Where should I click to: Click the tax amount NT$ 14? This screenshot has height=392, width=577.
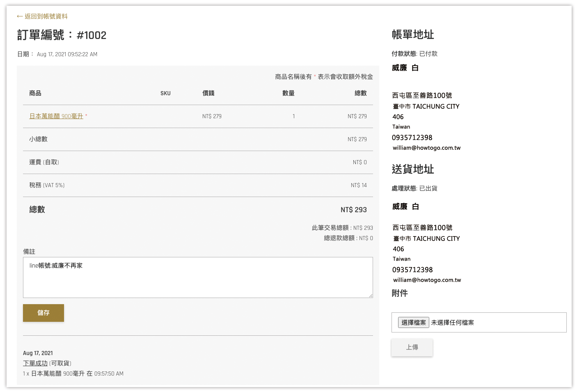[359, 185]
